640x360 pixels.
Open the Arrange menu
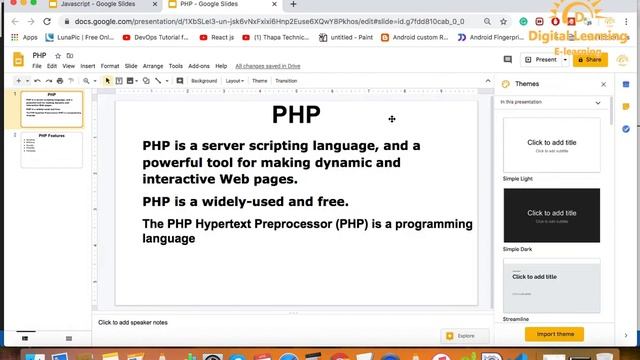[x=153, y=66]
